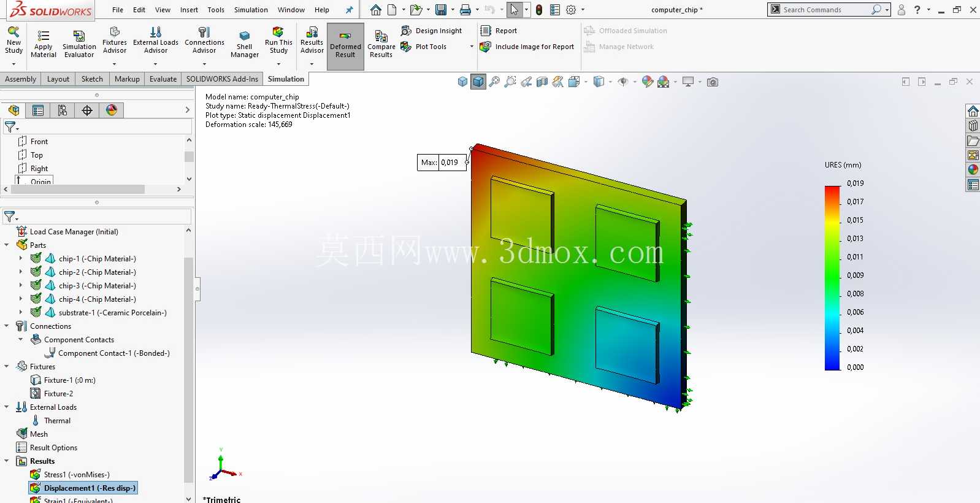Click Zoom to Area icon
Screen dimensions: 980x503
[510, 82]
